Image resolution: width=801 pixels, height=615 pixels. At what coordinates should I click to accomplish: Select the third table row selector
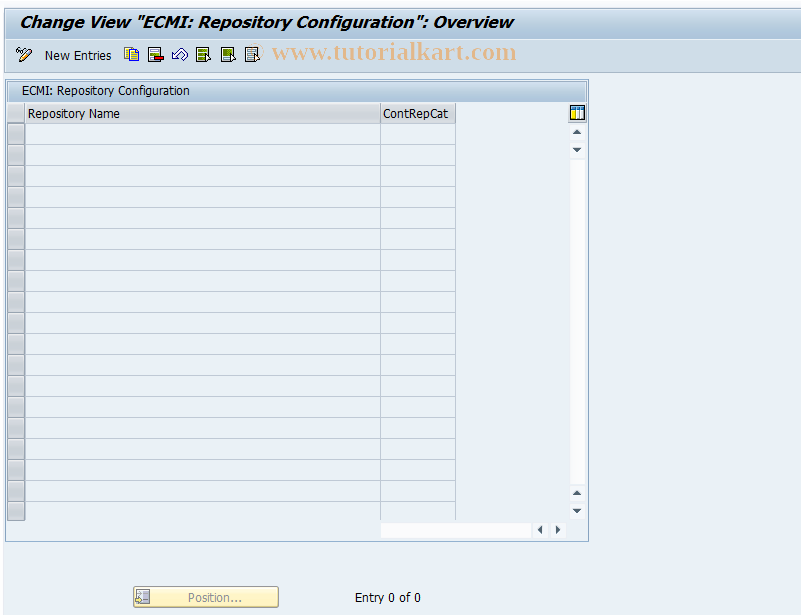(16, 176)
